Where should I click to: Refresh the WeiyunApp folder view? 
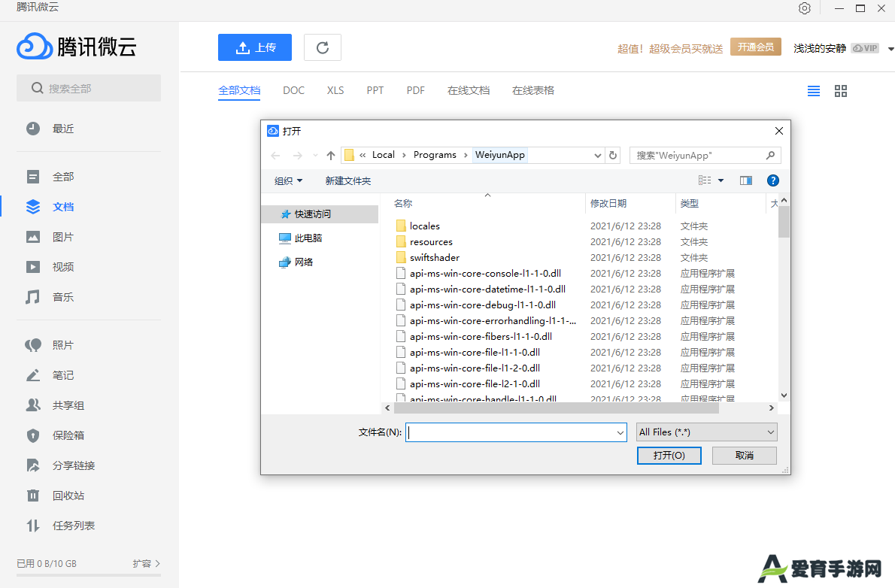(x=613, y=156)
